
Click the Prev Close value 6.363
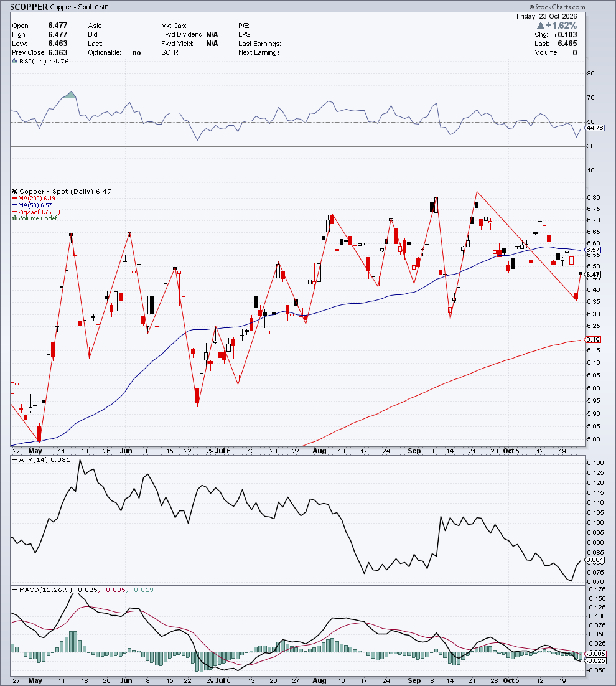coord(58,52)
